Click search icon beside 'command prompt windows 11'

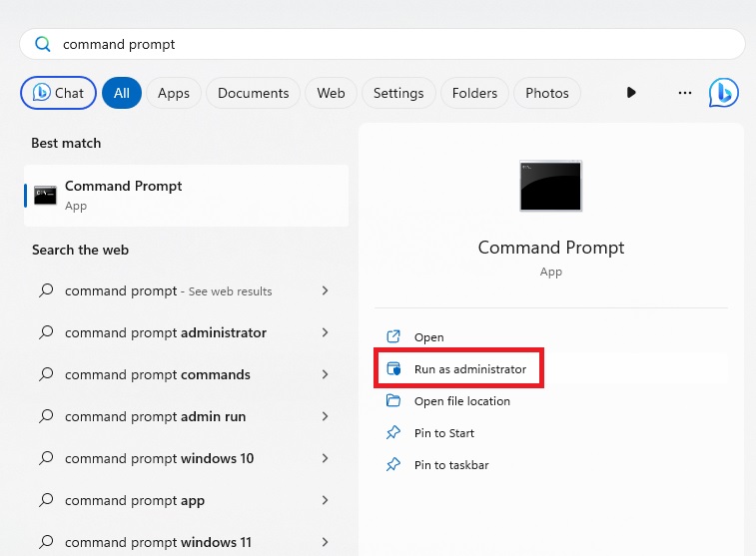pyautogui.click(x=46, y=542)
